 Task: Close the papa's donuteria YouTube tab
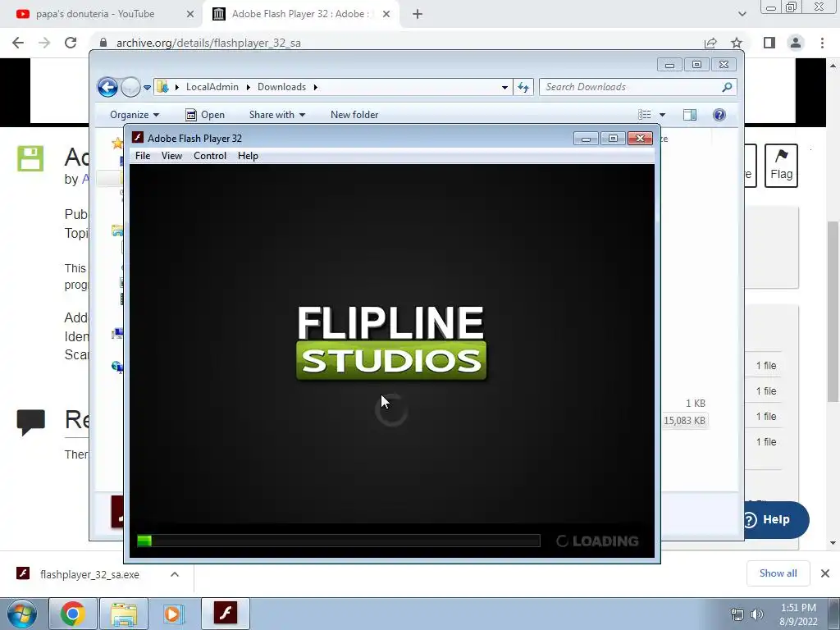(x=190, y=15)
